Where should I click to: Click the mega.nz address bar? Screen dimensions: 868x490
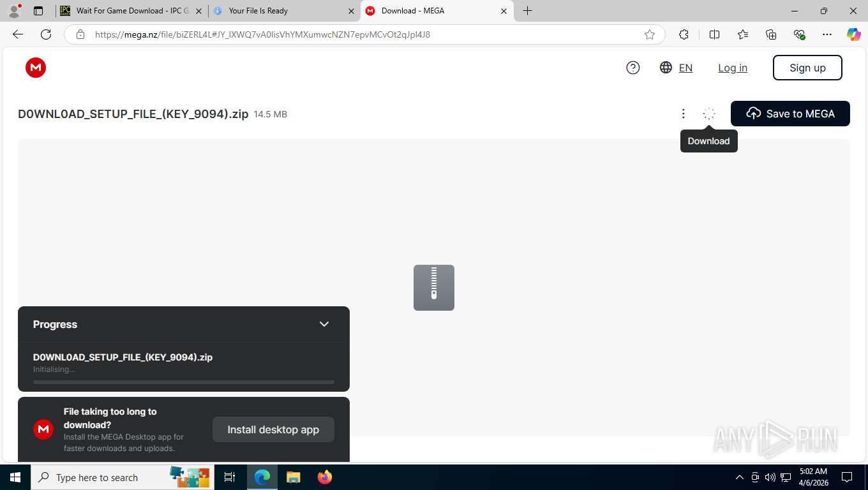364,34
